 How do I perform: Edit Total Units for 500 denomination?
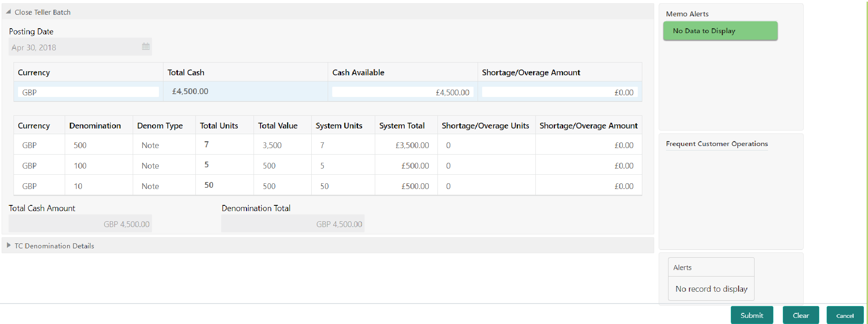point(224,144)
